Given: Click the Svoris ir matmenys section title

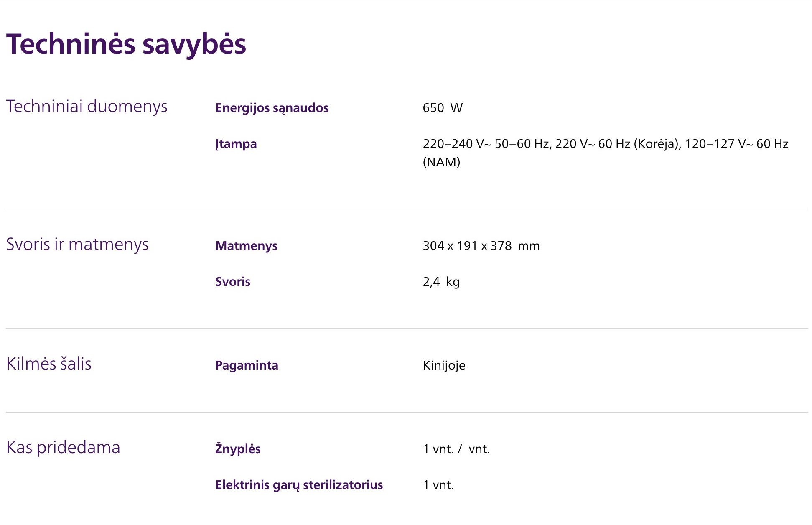Looking at the screenshot, I should click(x=77, y=245).
